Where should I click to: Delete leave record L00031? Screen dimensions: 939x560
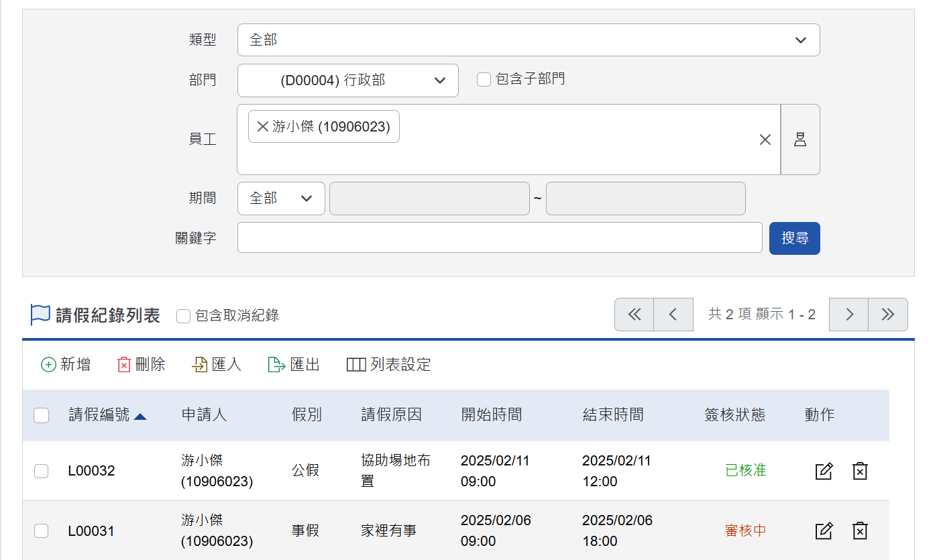(x=860, y=531)
